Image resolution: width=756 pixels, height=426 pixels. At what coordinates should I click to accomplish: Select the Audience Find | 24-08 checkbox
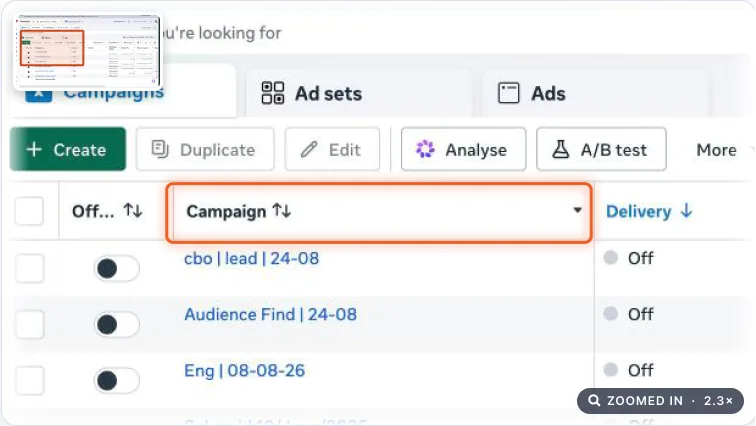click(x=30, y=324)
